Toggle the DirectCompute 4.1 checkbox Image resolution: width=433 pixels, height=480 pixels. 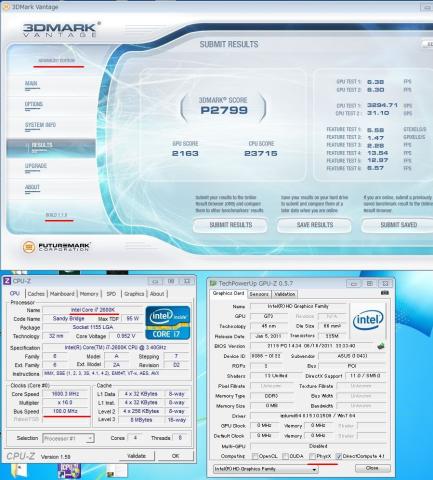pyautogui.click(x=339, y=456)
